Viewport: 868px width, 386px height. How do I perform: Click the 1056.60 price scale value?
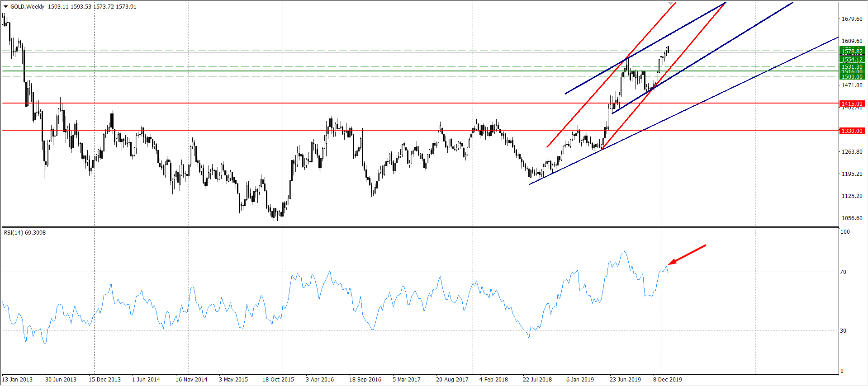[x=851, y=218]
